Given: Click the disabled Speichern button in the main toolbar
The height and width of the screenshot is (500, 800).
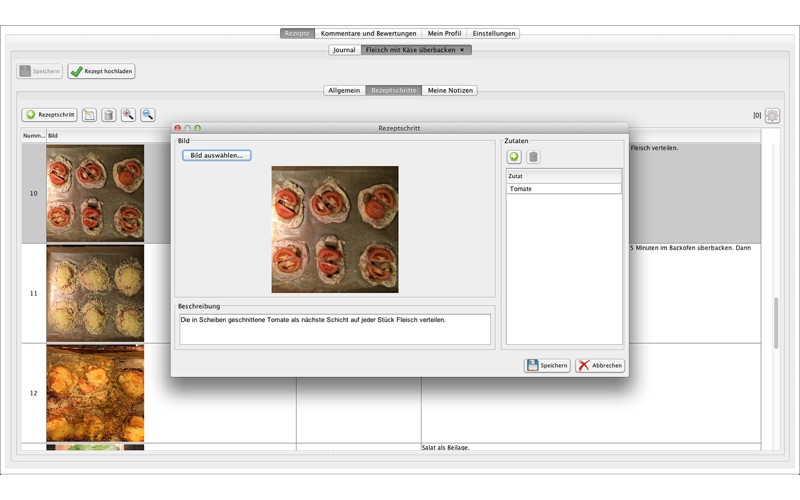Looking at the screenshot, I should click(x=39, y=71).
